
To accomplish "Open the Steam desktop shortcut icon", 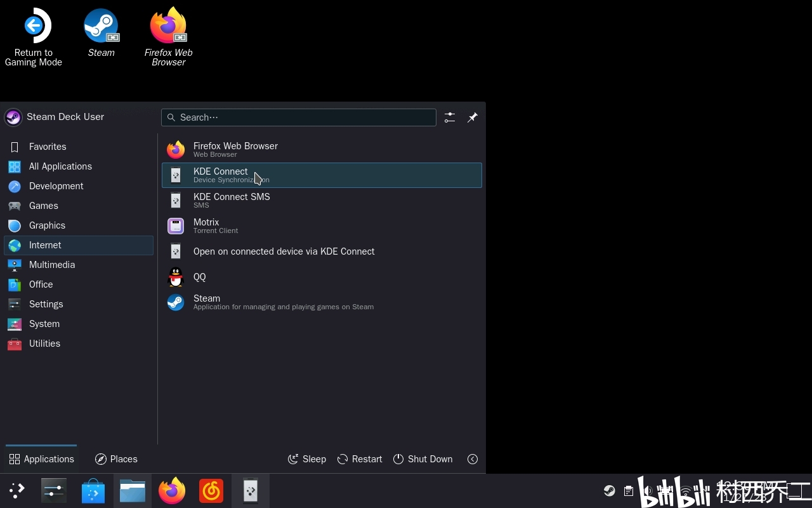I will [x=101, y=25].
